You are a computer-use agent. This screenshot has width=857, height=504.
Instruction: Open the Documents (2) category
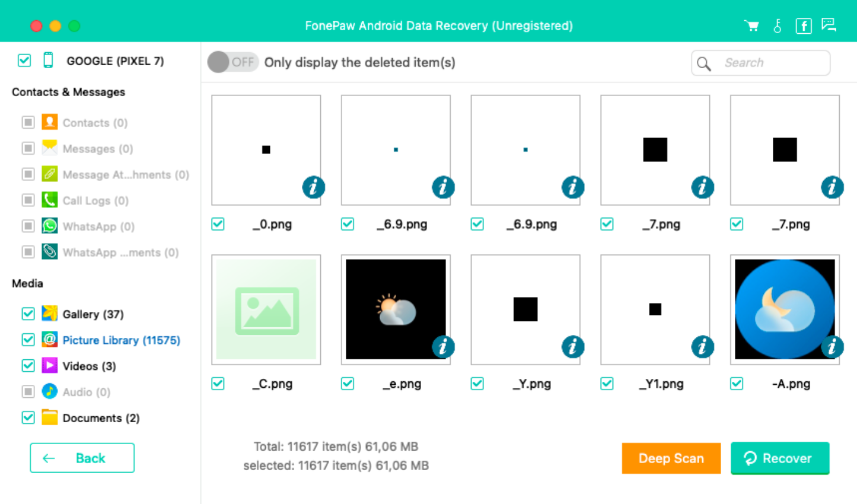pyautogui.click(x=101, y=418)
